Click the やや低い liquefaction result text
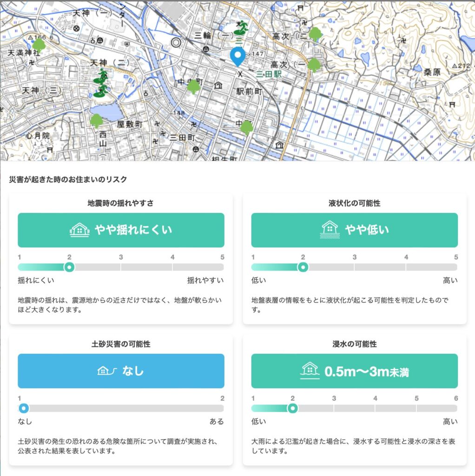 [367, 230]
